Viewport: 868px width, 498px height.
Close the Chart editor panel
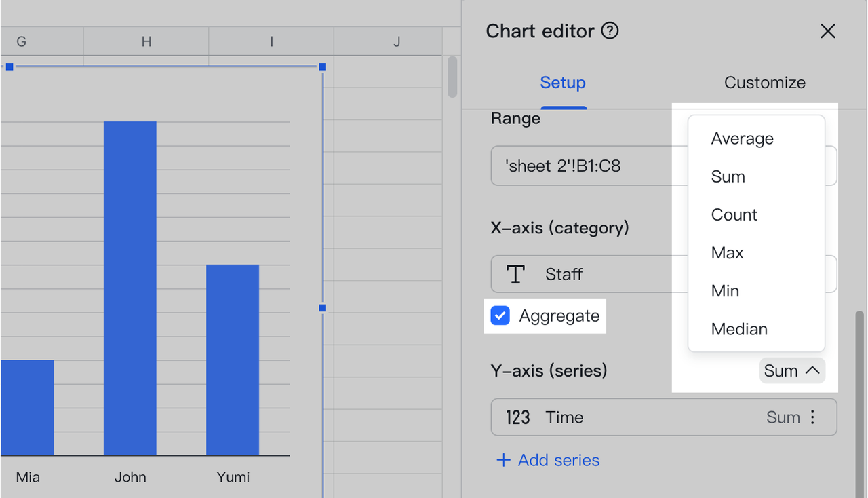(x=827, y=31)
